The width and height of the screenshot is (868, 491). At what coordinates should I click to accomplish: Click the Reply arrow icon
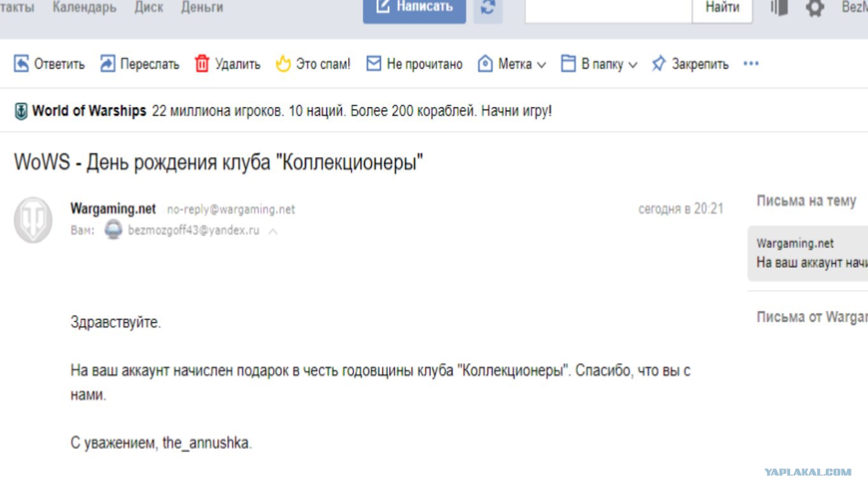click(x=21, y=64)
